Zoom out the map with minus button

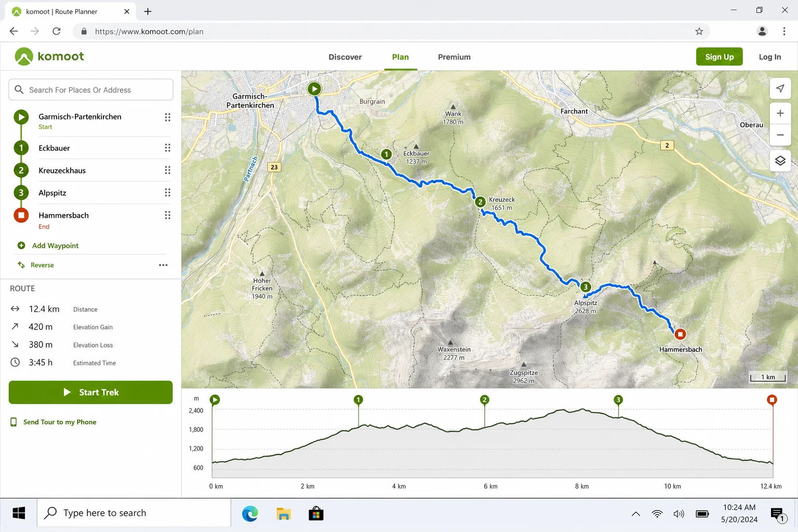pos(780,135)
